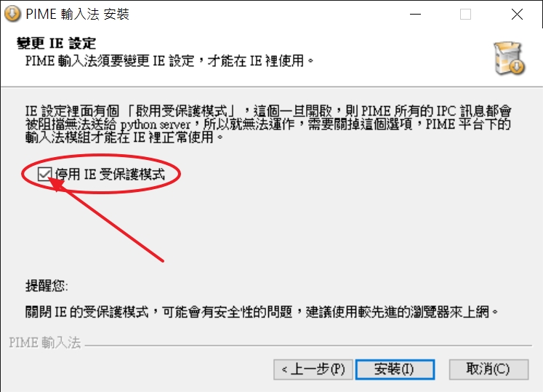Click the warning text about 安全性的問題
The width and height of the screenshot is (543, 392).
pyautogui.click(x=262, y=312)
